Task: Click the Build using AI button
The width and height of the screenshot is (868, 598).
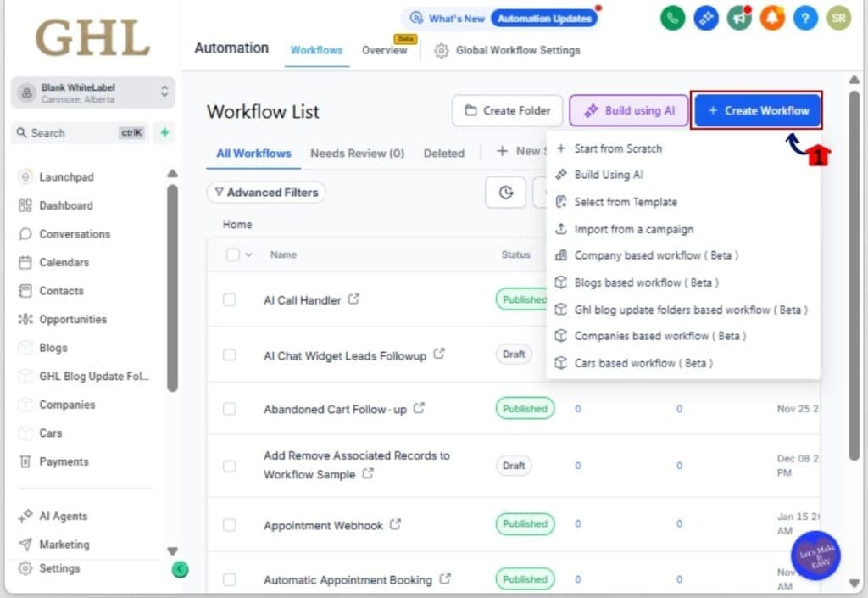Action: [628, 110]
